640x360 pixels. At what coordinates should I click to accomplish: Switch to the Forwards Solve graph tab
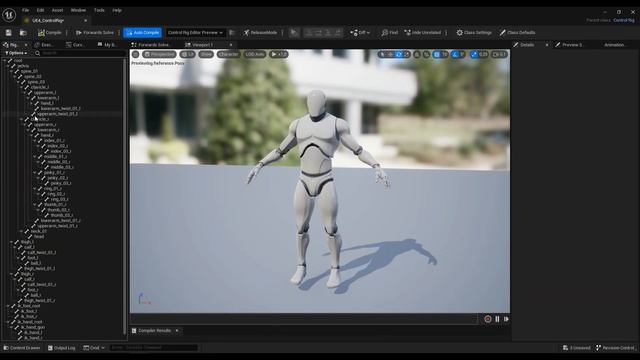[x=151, y=45]
